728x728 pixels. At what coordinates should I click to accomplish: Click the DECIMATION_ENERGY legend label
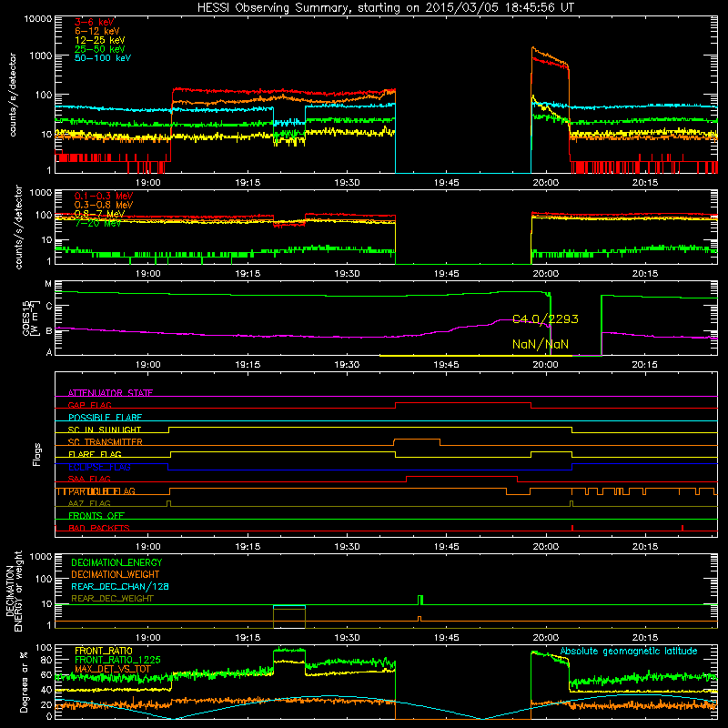116,562
